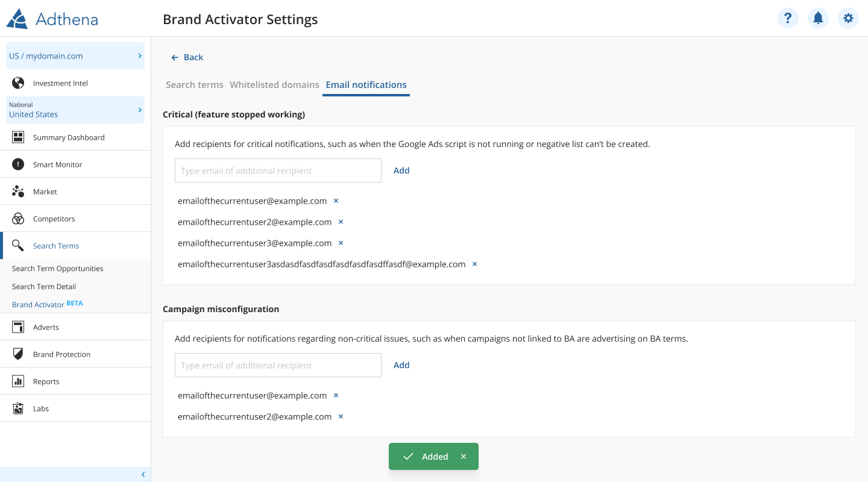Click the Brand Protection shield icon
The width and height of the screenshot is (868, 482).
pyautogui.click(x=18, y=354)
